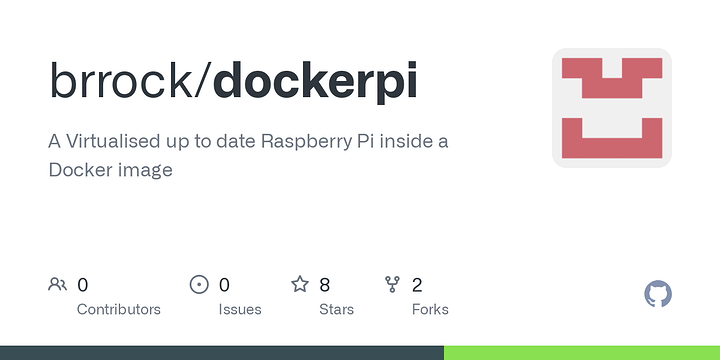720x360 pixels.
Task: Open the red pixel avatar image
Action: pos(612,108)
